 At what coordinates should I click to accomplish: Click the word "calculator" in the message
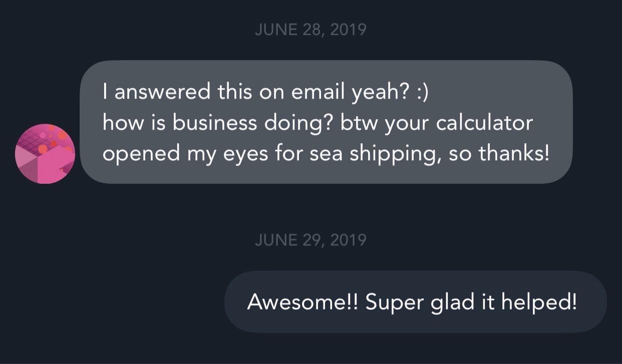pyautogui.click(x=484, y=123)
